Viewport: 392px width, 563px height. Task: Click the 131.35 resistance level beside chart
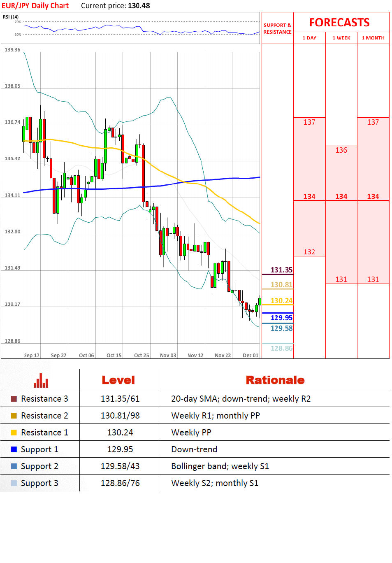point(281,270)
